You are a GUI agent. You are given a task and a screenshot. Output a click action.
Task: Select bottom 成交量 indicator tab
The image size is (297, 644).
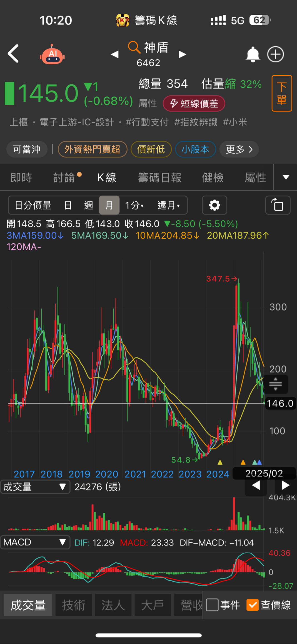click(28, 605)
